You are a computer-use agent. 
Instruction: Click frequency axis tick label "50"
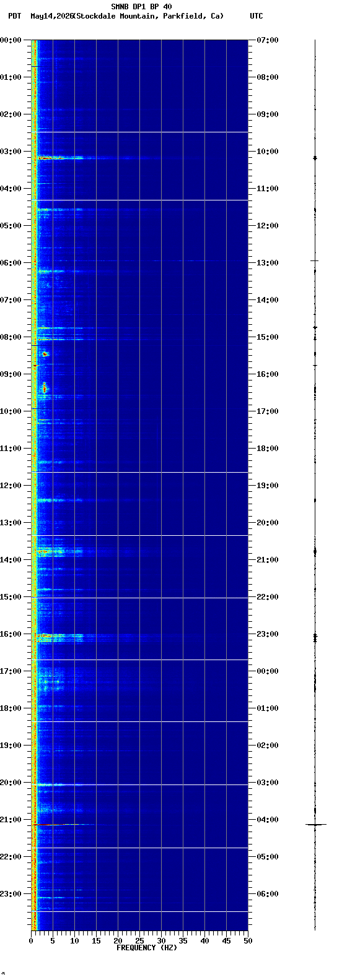(248, 941)
